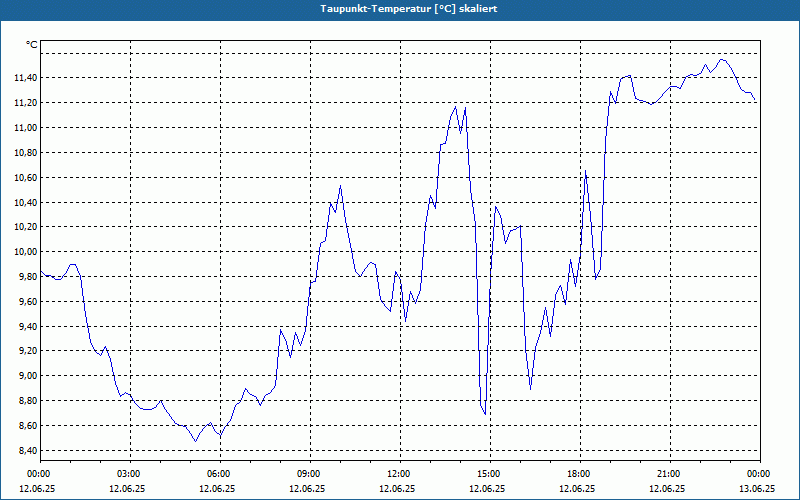
Task: Click the 21:00 time label
Action: tap(670, 474)
